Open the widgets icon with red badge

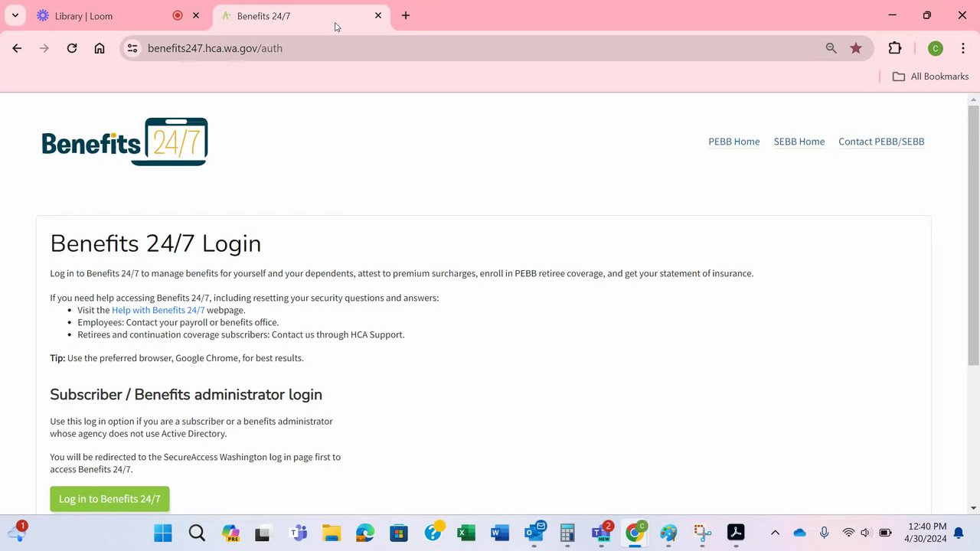click(x=17, y=532)
